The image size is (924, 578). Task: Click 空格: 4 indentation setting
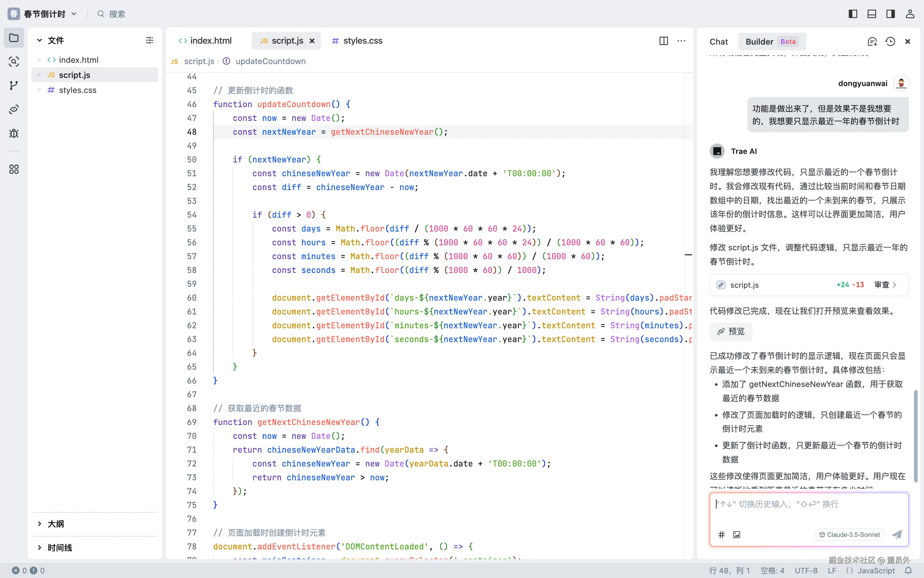tap(772, 570)
